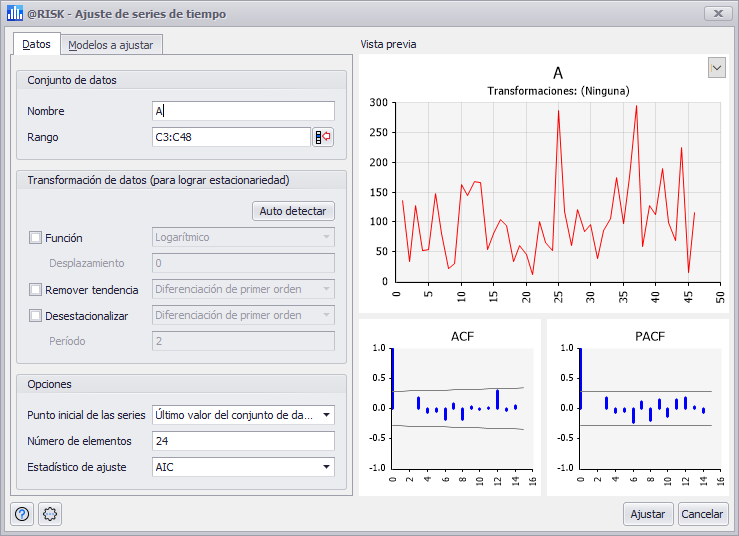This screenshot has height=536, width=739.
Task: Click the range selector icon beside Rango
Action: pyautogui.click(x=323, y=137)
